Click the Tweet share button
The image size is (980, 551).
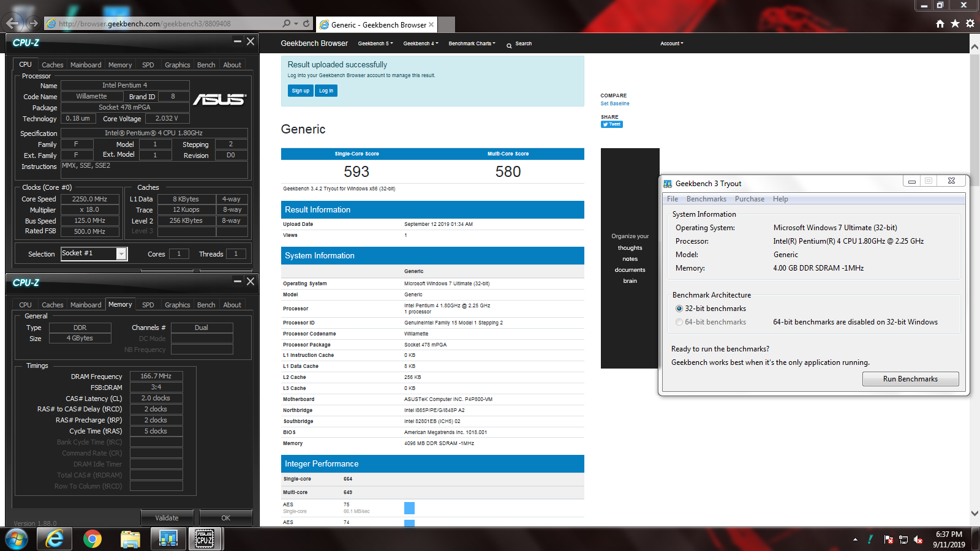click(x=612, y=124)
